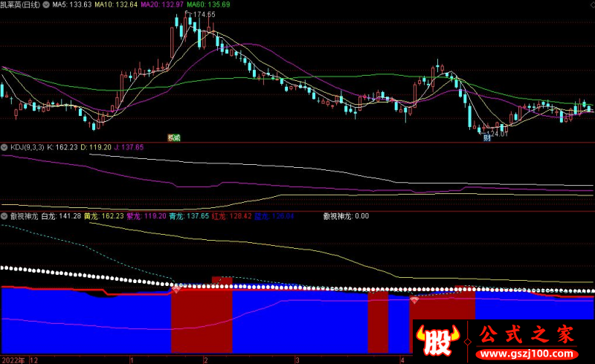The image size is (595, 364).
Task: Select the 白龙: 141.28 value
Action: pos(61,216)
